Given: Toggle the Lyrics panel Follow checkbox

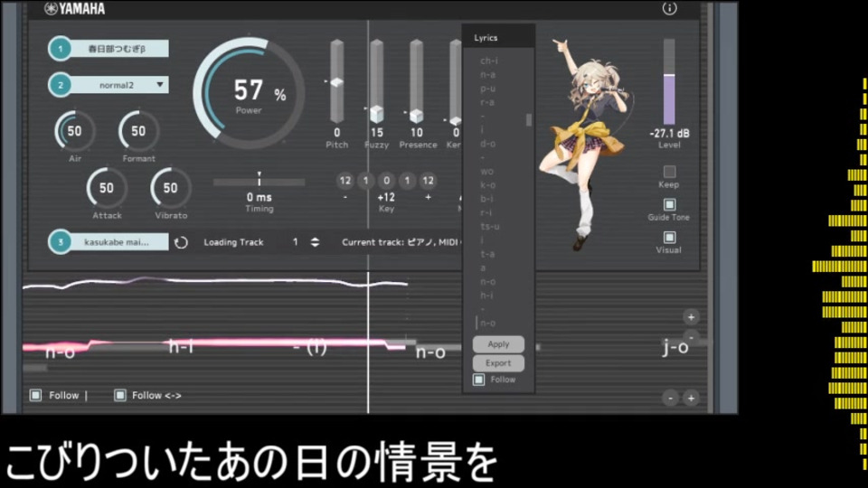Looking at the screenshot, I should point(479,380).
